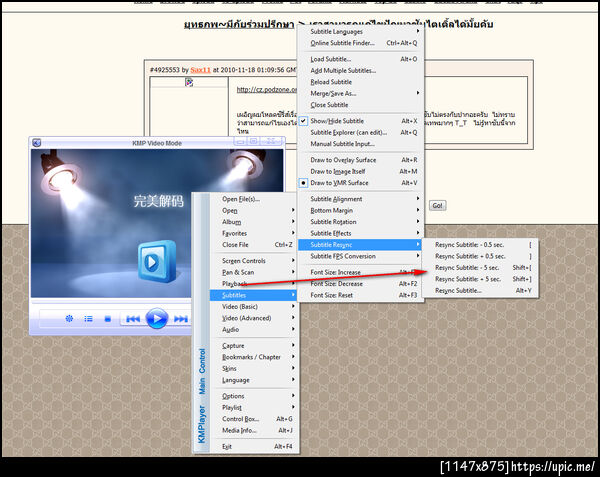Click the highlighted Subtitles main menu item
Screen dimensions: 600x477
(x=253, y=295)
